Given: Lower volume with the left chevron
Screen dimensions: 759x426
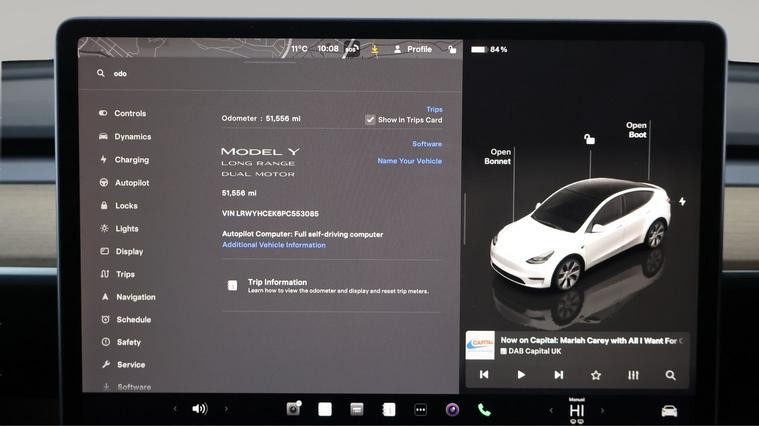Looking at the screenshot, I should pos(175,409).
